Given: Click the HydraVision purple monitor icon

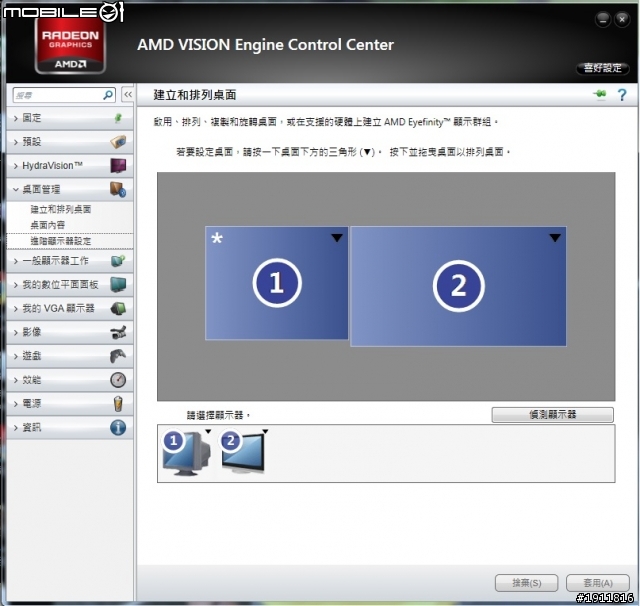Looking at the screenshot, I should pos(118,165).
